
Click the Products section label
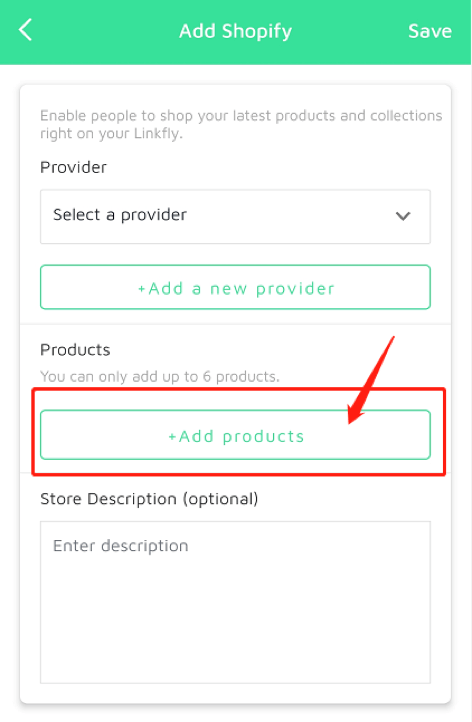75,349
